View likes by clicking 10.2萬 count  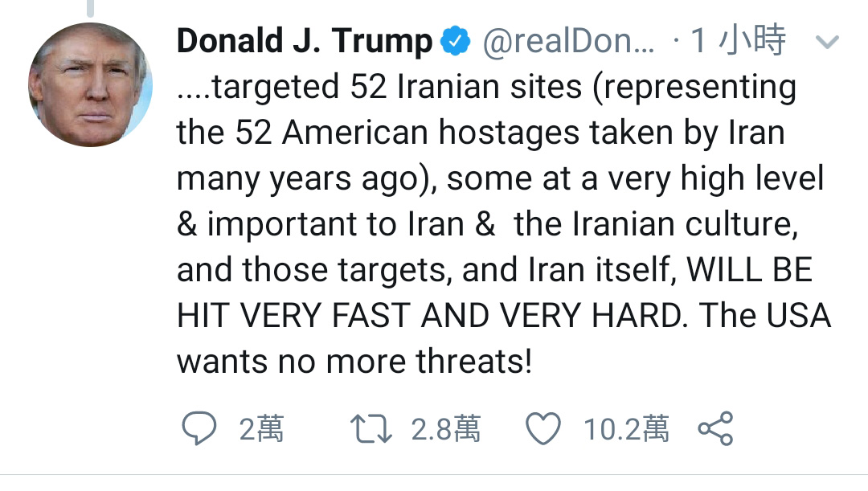click(x=626, y=429)
